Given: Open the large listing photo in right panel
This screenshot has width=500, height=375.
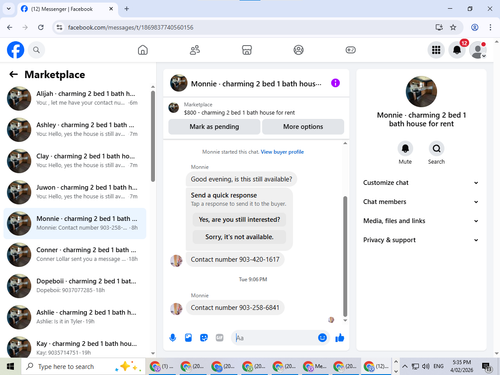Looking at the screenshot, I should (x=421, y=91).
